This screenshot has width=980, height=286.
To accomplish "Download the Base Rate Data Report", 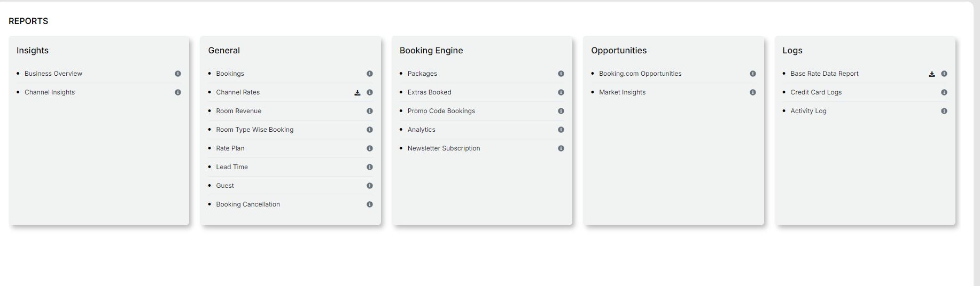I will point(932,74).
